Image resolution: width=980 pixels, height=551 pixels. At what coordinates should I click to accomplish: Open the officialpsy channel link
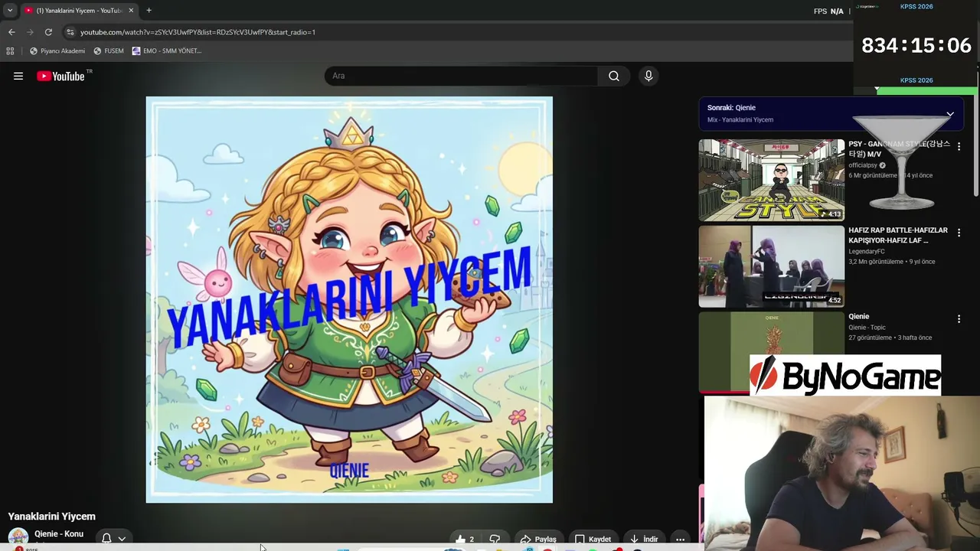click(863, 165)
